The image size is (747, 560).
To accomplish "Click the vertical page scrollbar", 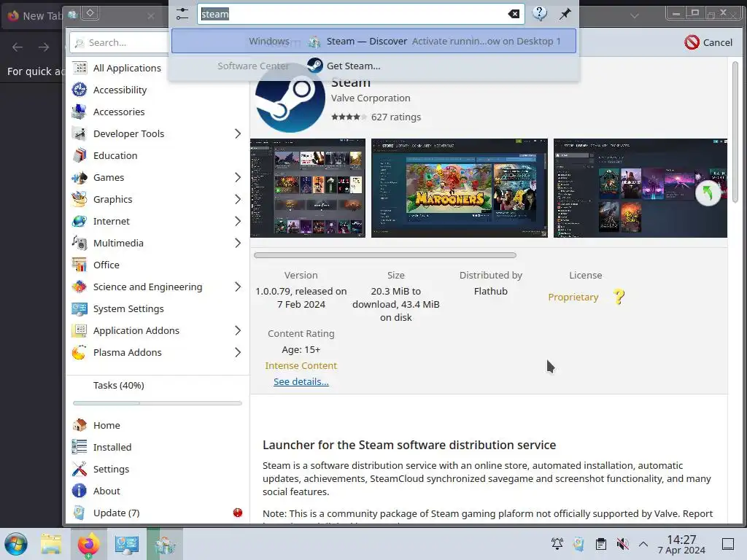I will click(735, 132).
